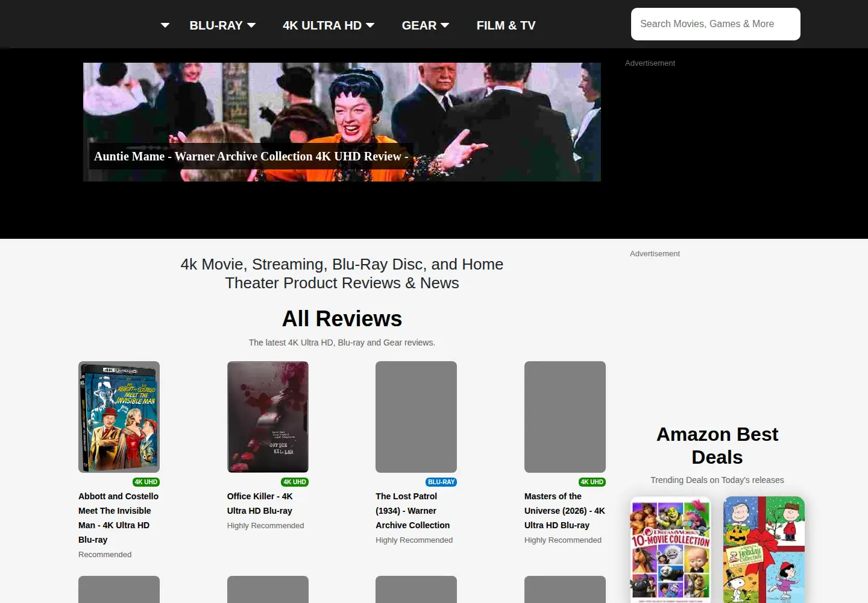Open the Masters of the Universe placeholder cover

[x=565, y=417]
